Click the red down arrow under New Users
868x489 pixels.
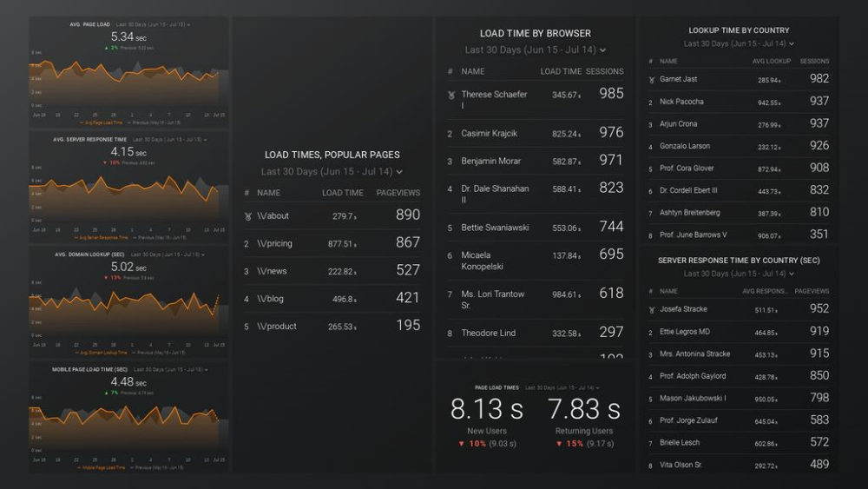point(461,444)
